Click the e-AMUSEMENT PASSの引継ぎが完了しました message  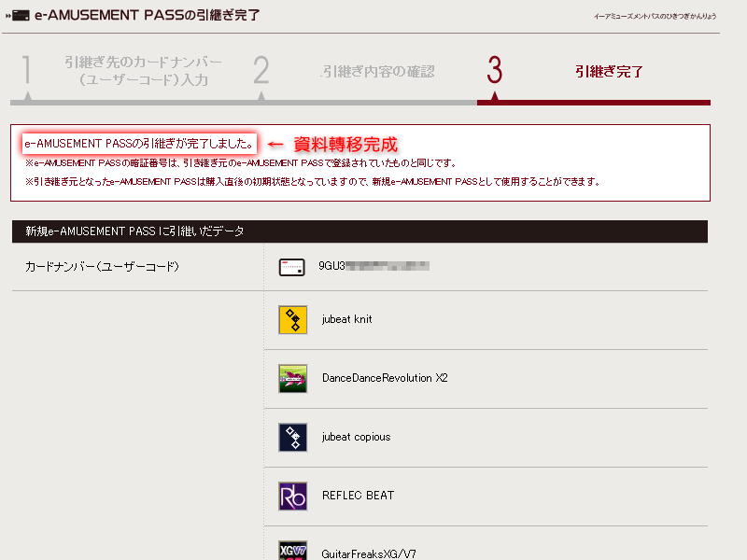(139, 144)
